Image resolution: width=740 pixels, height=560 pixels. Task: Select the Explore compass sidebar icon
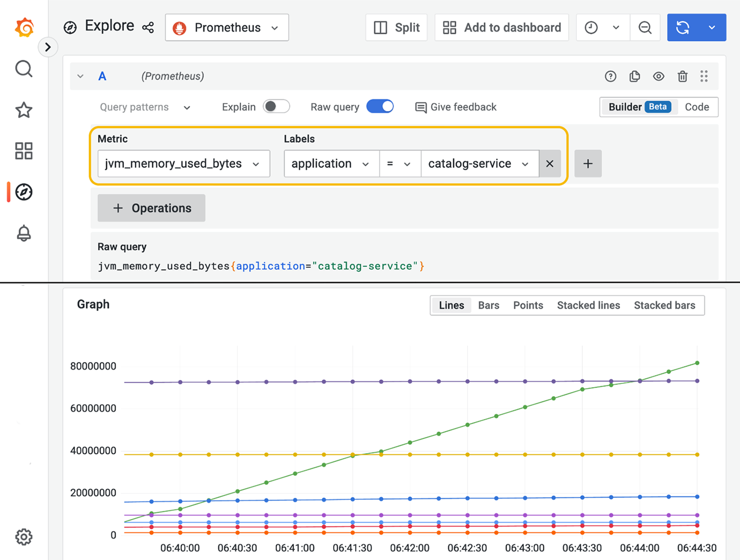coord(24,192)
